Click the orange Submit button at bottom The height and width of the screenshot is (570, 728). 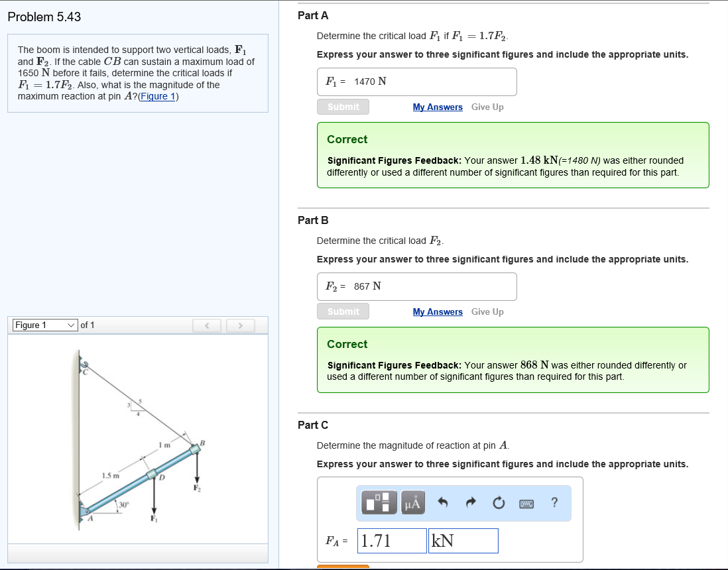(343, 568)
